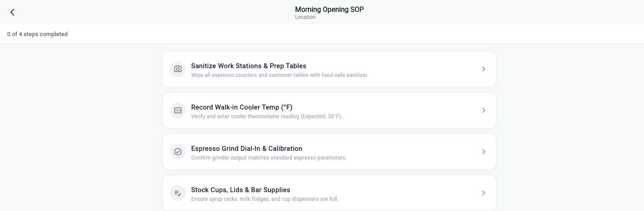The width and height of the screenshot is (644, 211).
Task: Select Stock Cups, Lids & Bar Supplies title
Action: click(x=241, y=190)
